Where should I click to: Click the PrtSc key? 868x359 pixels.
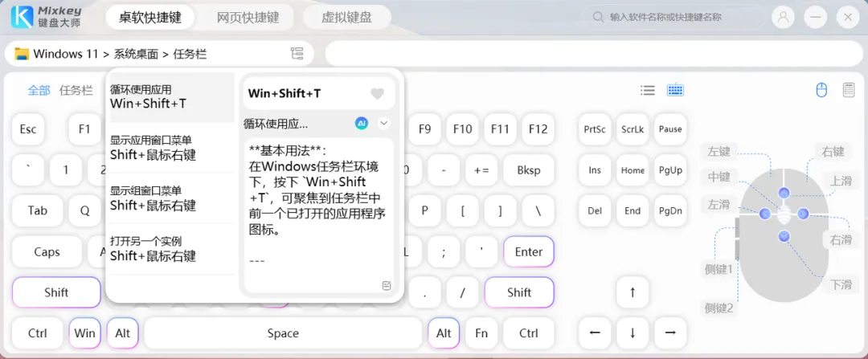595,129
